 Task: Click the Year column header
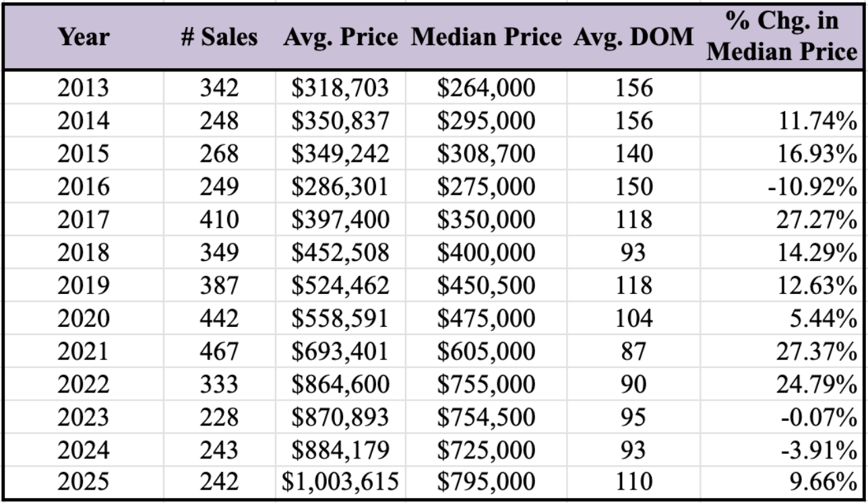point(83,37)
